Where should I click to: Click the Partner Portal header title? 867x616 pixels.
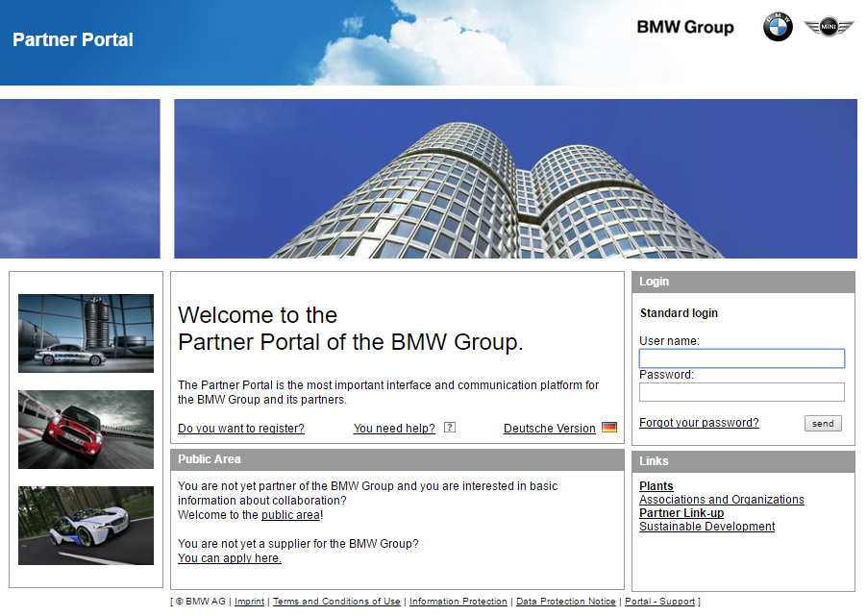72,39
